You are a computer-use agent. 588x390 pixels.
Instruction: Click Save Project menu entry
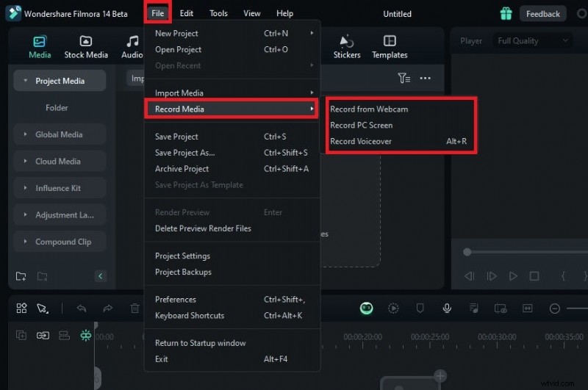coord(232,137)
